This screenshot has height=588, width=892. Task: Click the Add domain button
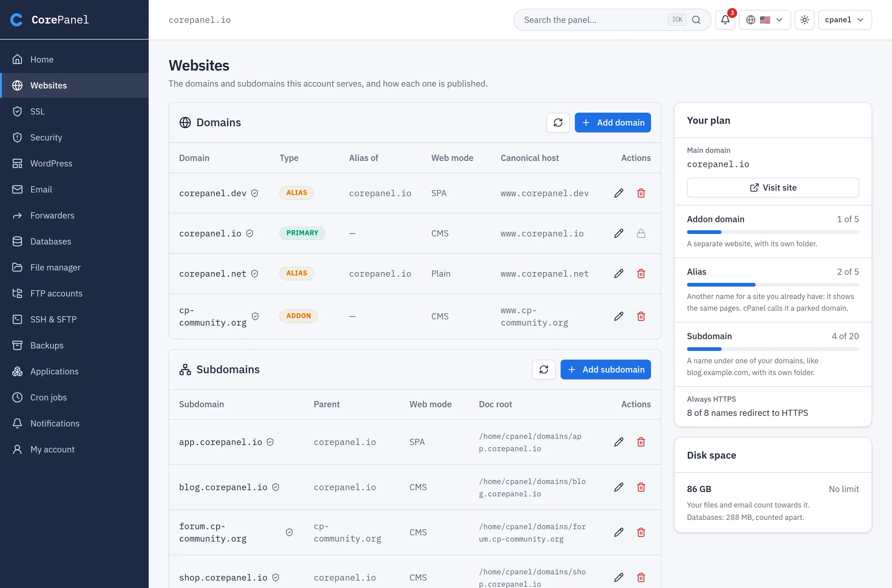[612, 123]
